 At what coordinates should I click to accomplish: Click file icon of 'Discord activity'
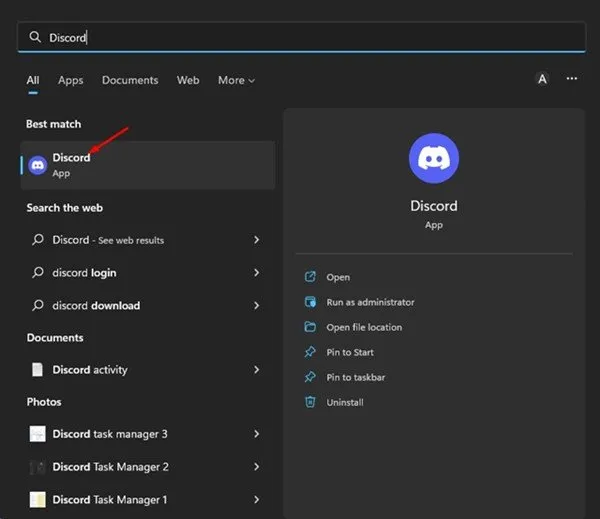coord(38,370)
